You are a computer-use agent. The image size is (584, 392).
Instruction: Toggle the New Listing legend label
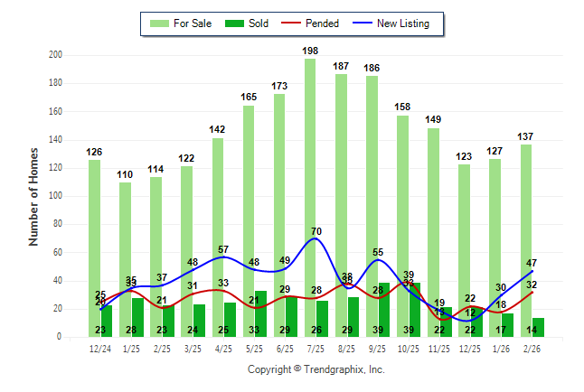point(402,23)
